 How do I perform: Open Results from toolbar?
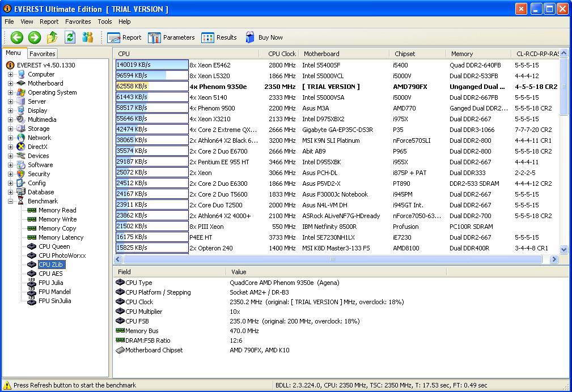(x=219, y=37)
